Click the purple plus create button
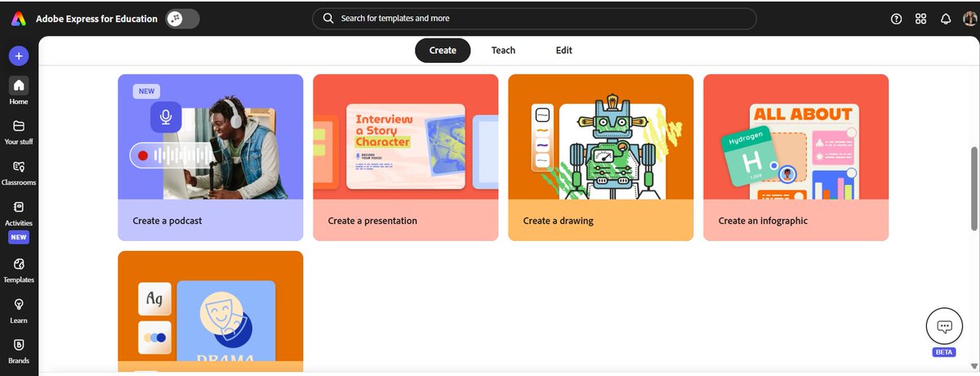The width and height of the screenshot is (980, 376). click(x=19, y=56)
